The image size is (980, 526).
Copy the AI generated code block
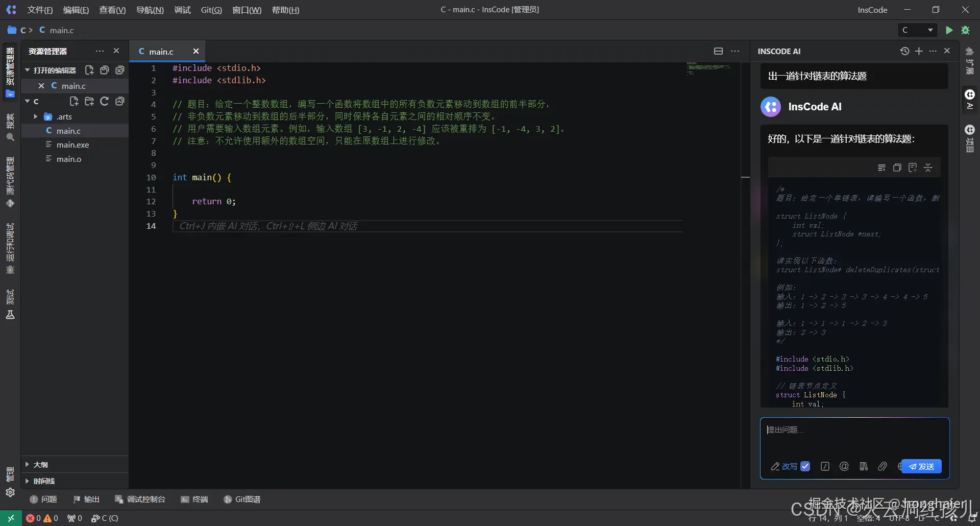[x=897, y=168]
